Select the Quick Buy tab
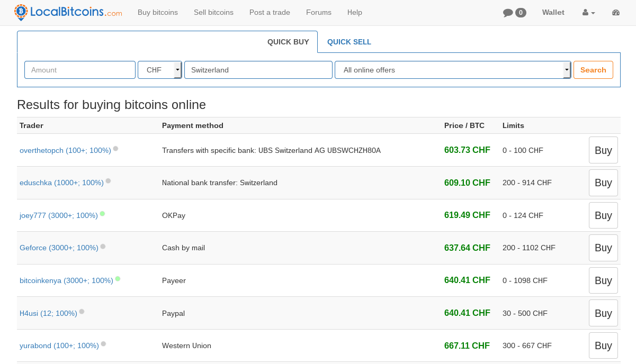Viewport: 636px width, 364px height. point(288,42)
